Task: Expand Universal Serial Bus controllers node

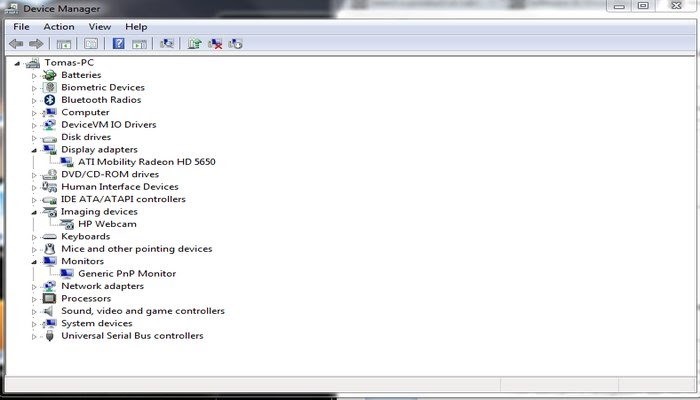Action: coord(34,337)
